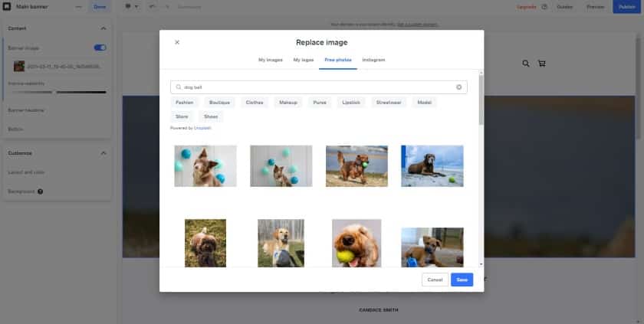Select the Makeup suggestion chip
The width and height of the screenshot is (644, 324).
click(x=288, y=103)
